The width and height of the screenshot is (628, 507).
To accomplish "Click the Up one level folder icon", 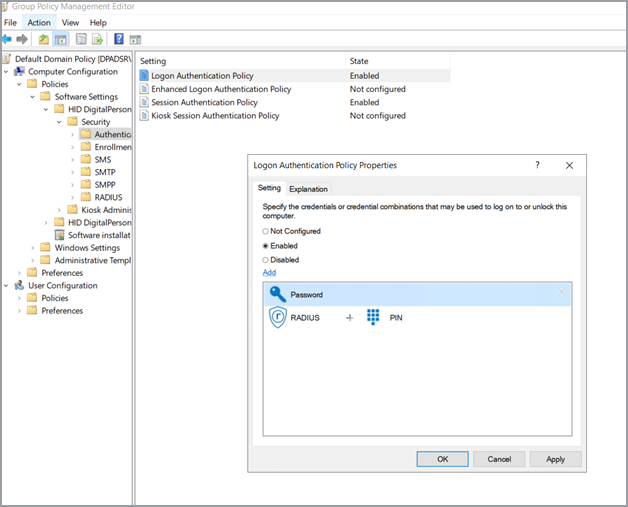I will point(44,40).
